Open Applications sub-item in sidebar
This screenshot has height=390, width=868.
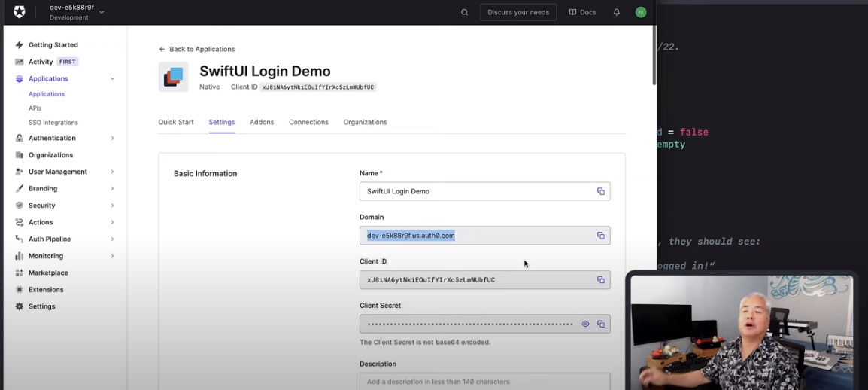click(47, 94)
